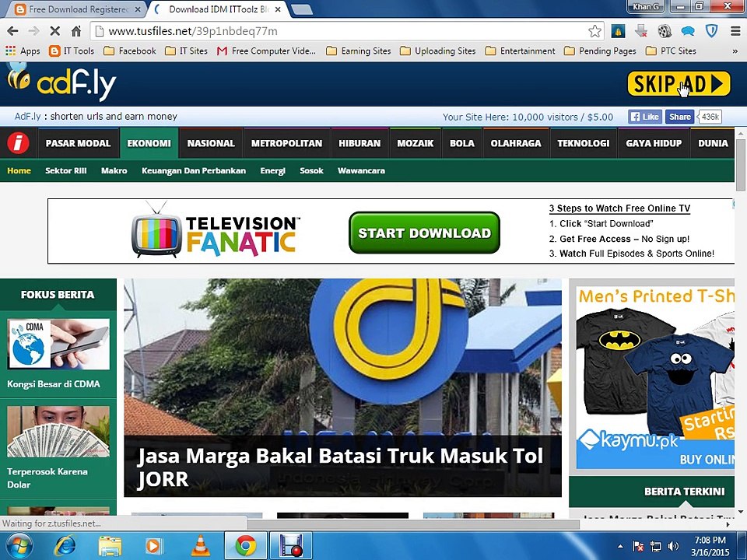Click the chat bubble extension icon

tap(687, 31)
